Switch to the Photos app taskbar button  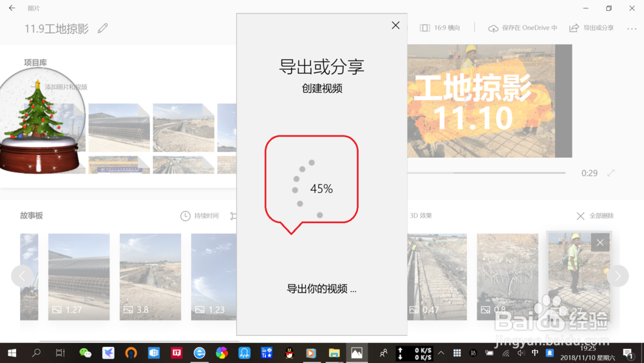point(357,353)
